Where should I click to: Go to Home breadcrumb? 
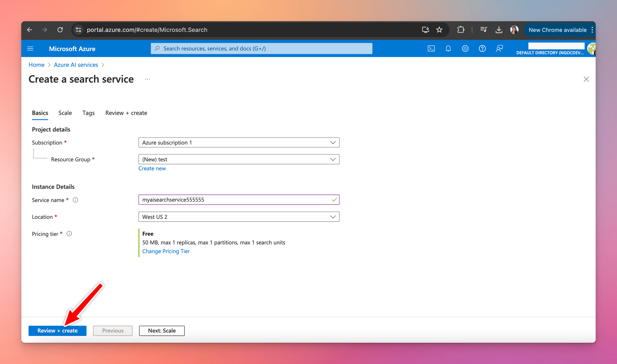36,65
